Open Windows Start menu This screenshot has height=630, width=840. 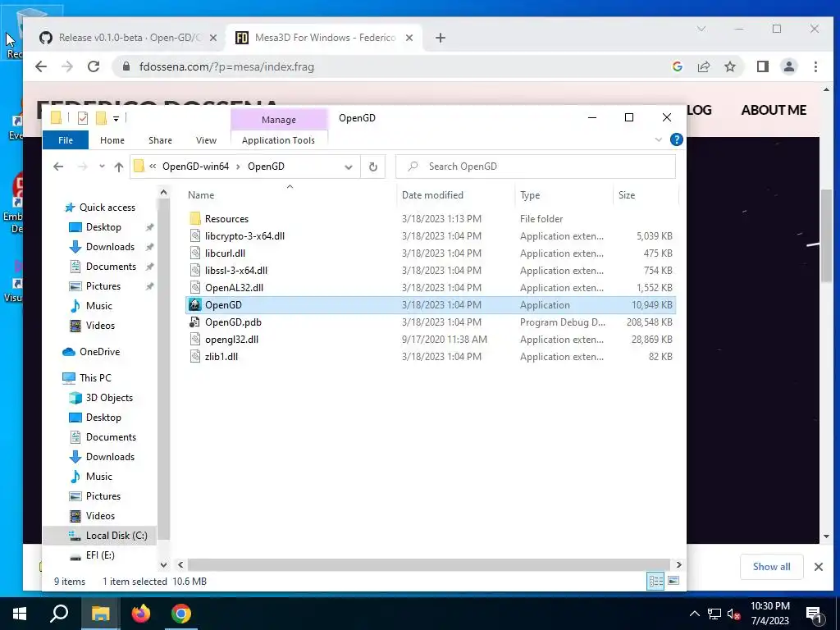[20, 614]
